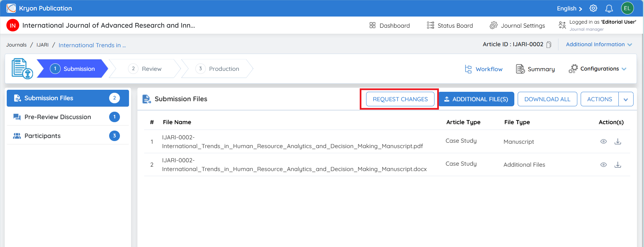Select Submission Files in sidebar
Screen dimensions: 644x247
[x=68, y=98]
